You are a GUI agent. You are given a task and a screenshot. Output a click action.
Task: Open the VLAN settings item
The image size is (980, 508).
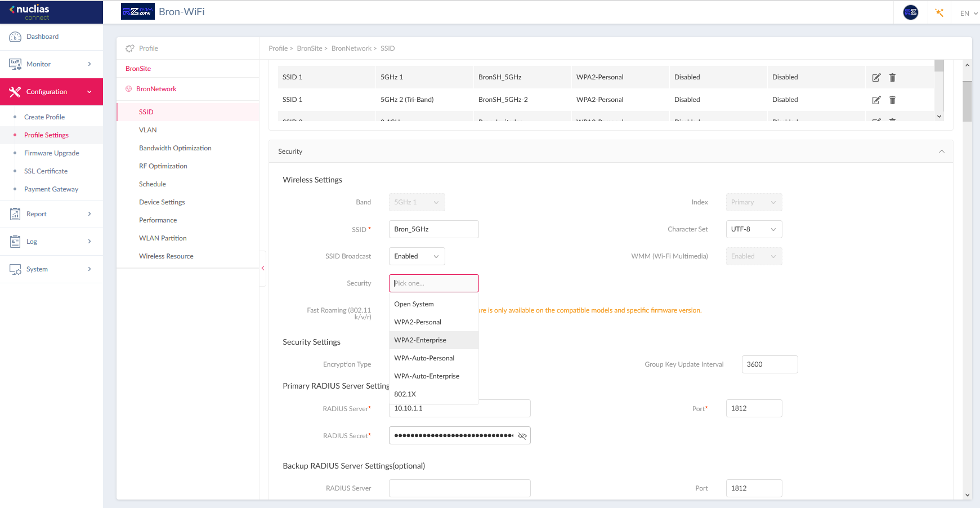(x=148, y=130)
